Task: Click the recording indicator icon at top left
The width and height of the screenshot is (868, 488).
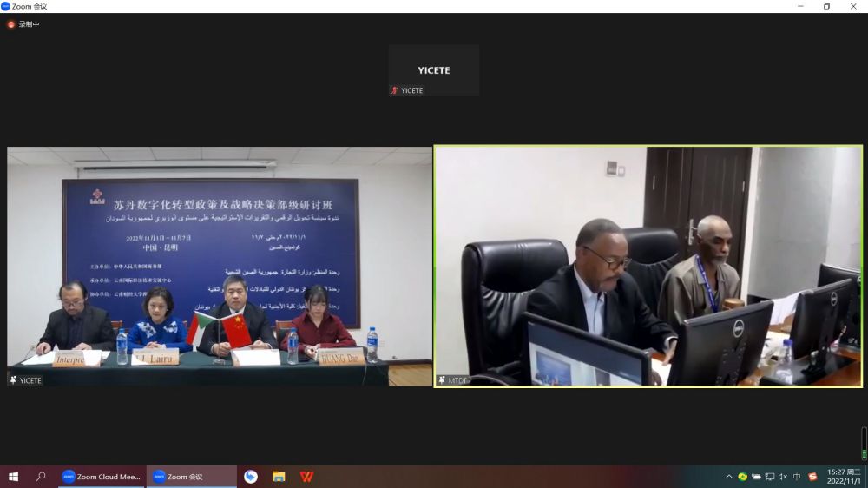Action: coord(11,24)
